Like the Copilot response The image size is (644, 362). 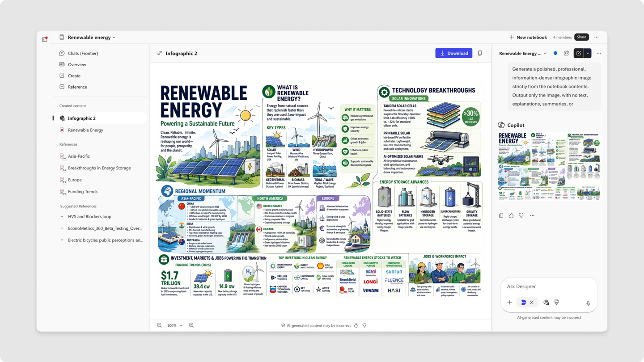(x=511, y=215)
